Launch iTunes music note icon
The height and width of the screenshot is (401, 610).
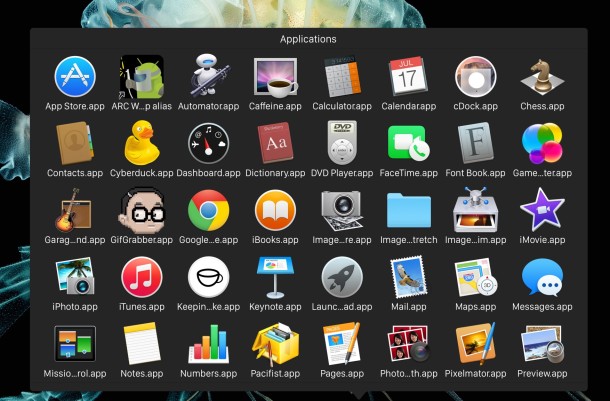point(142,277)
